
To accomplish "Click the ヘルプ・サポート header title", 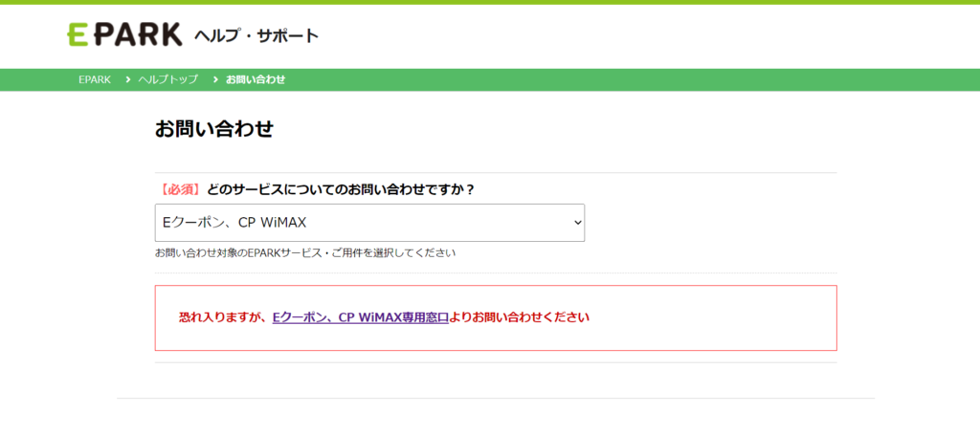I will tap(256, 35).
